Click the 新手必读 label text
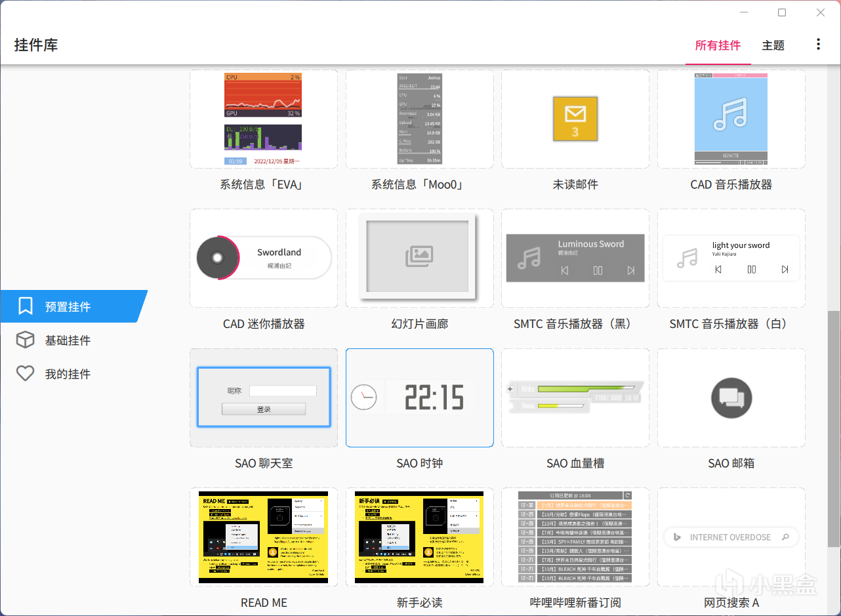 pos(419,602)
